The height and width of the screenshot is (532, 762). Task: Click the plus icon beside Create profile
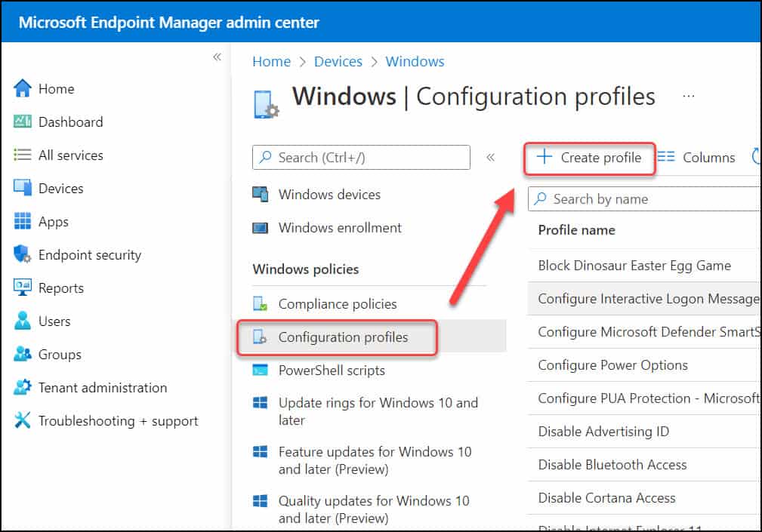(545, 157)
